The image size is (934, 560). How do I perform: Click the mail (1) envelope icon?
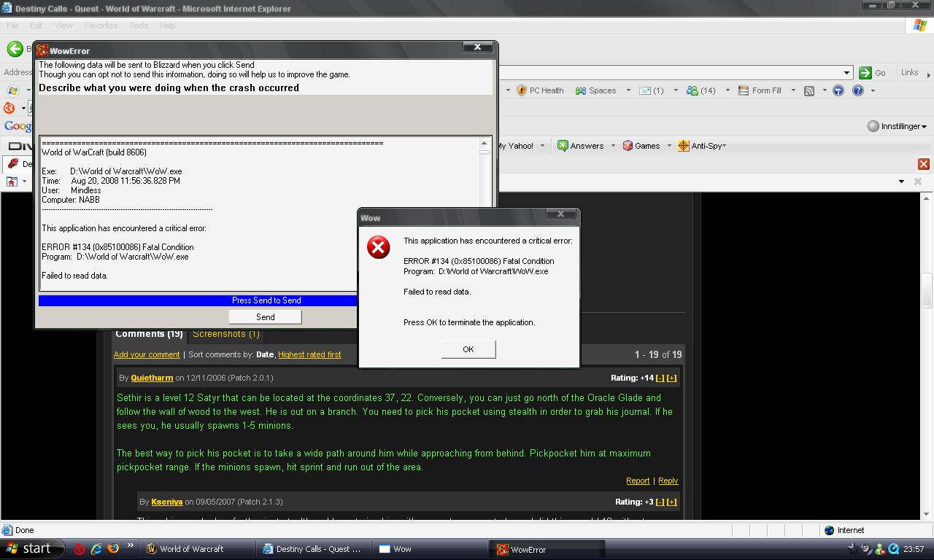coord(645,90)
